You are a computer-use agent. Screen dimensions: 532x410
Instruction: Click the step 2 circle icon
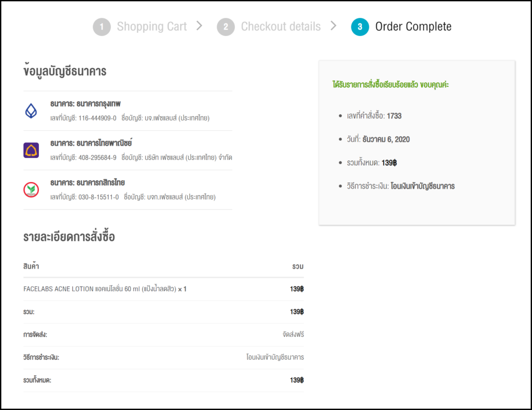pyautogui.click(x=226, y=27)
